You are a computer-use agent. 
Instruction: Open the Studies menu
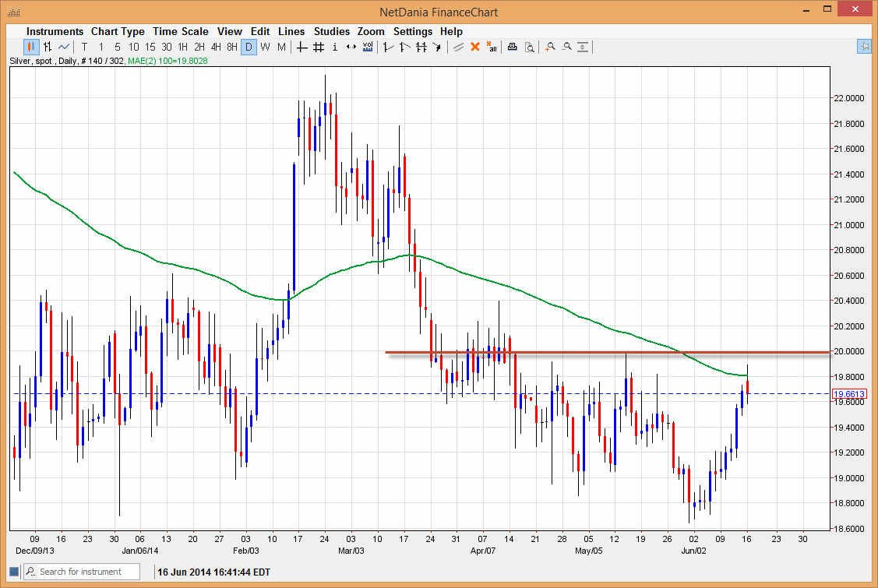tap(332, 31)
